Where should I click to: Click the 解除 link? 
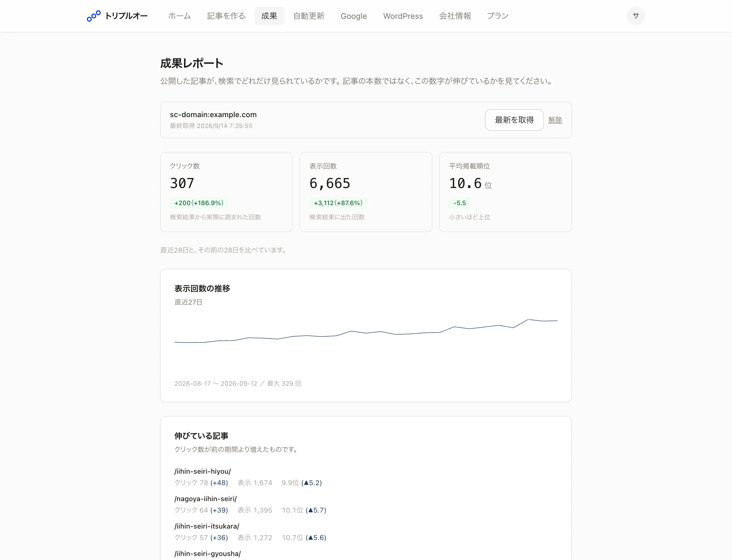[x=555, y=120]
